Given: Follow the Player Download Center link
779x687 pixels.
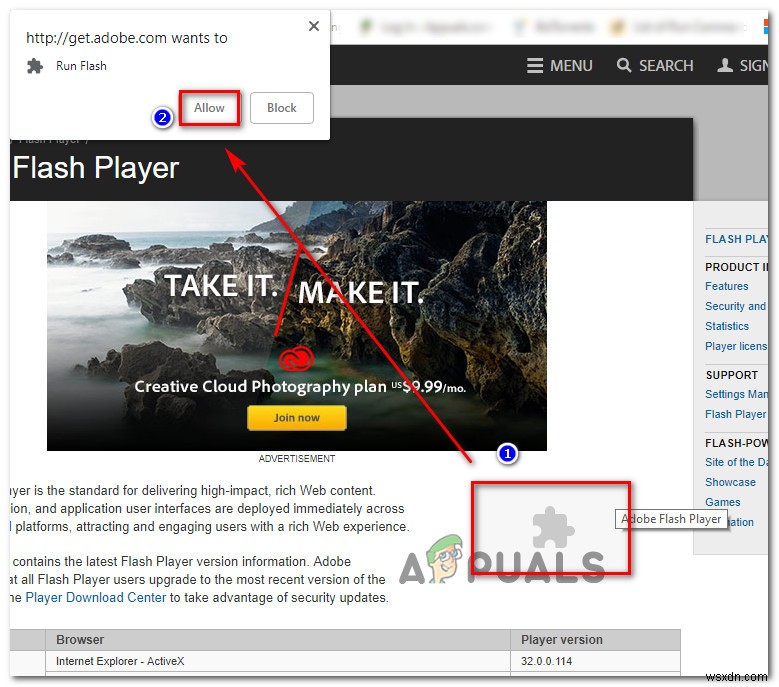Looking at the screenshot, I should point(95,597).
